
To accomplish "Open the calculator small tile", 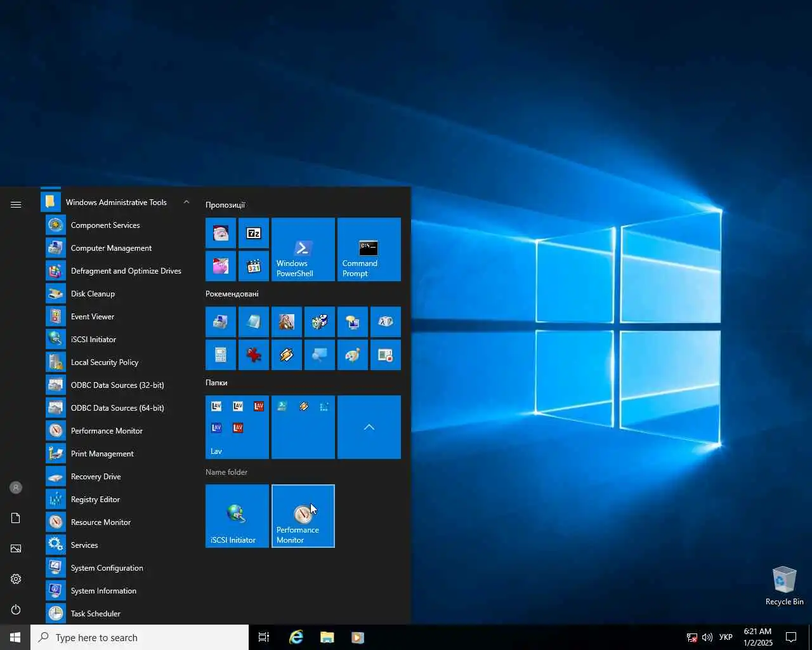I will pyautogui.click(x=221, y=355).
